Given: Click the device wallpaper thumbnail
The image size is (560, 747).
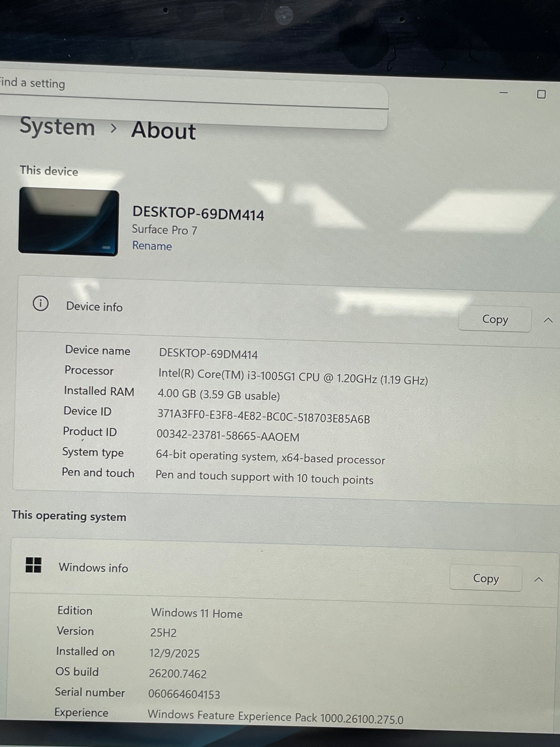Looking at the screenshot, I should pos(68,222).
